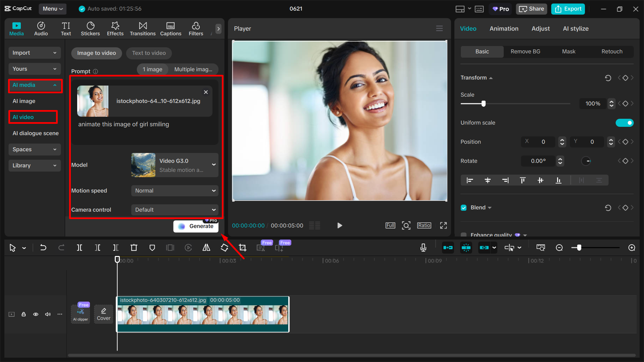Screen dimensions: 644x362
Task: Click the Generate button
Action: pos(196,226)
